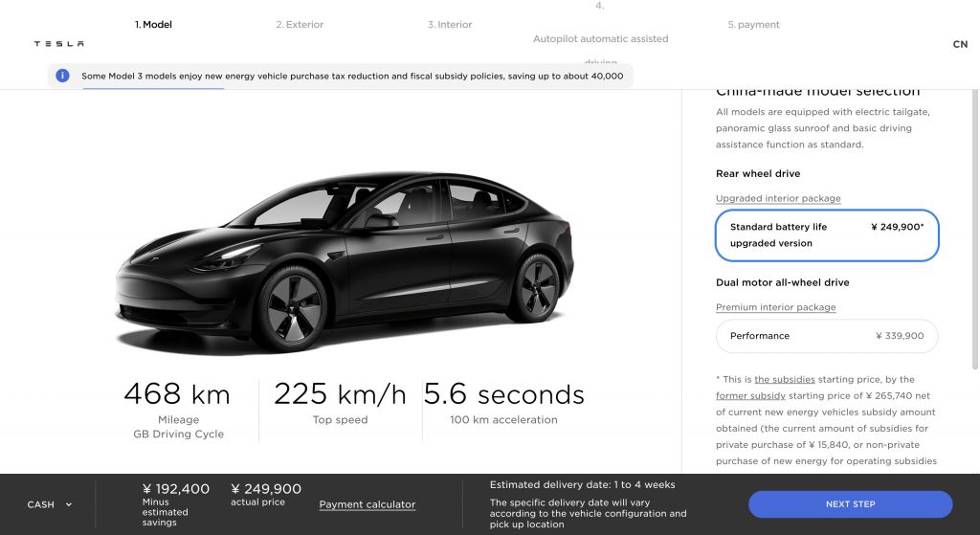
Task: Click the blue info icon in banner
Action: click(x=62, y=76)
